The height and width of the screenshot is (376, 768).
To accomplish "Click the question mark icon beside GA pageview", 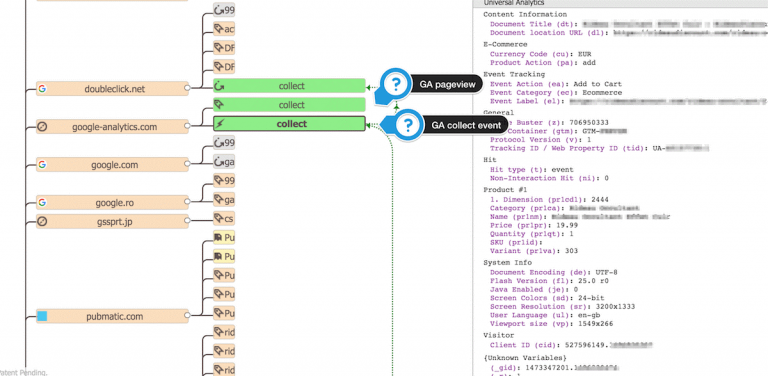I will [x=396, y=85].
